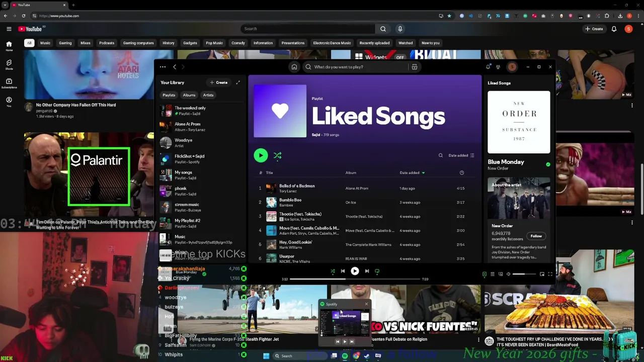Click YouTube search input field
This screenshot has width=644, height=362.
(x=308, y=29)
